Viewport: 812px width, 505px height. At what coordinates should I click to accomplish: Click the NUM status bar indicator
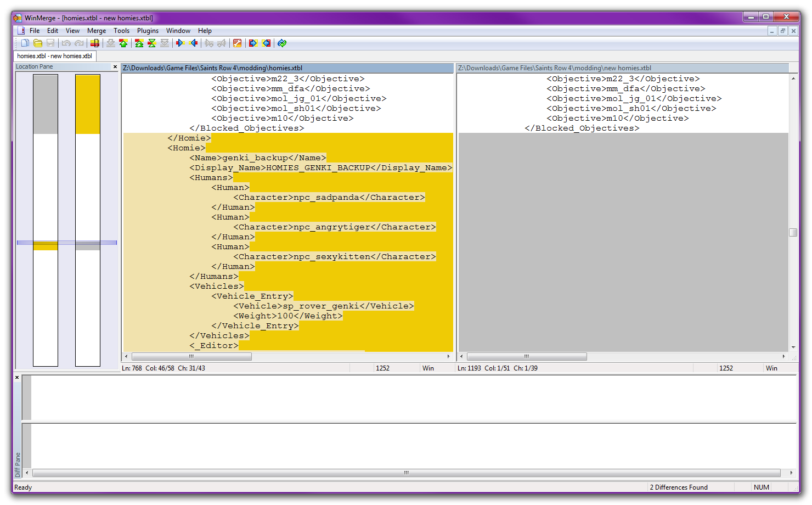(762, 487)
